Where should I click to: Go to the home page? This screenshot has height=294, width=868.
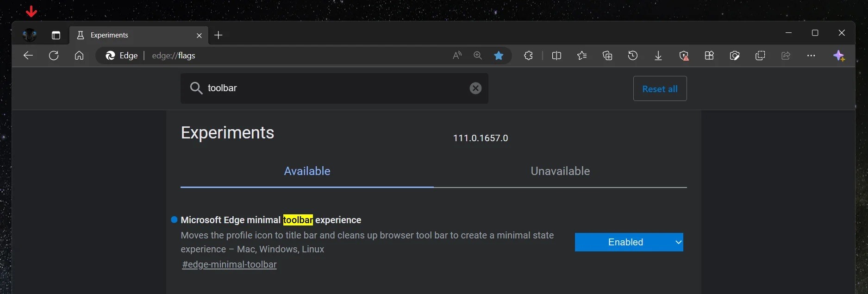point(79,56)
